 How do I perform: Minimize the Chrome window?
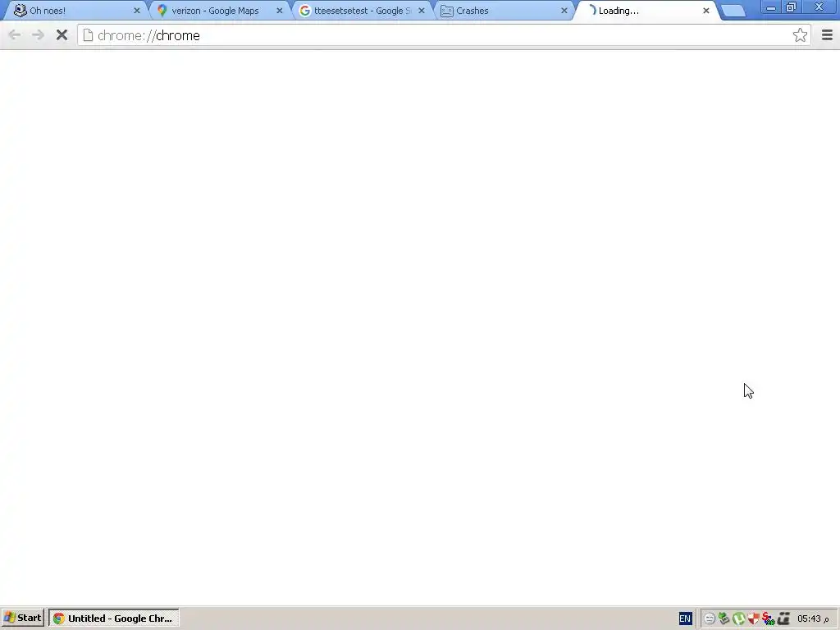coord(771,7)
